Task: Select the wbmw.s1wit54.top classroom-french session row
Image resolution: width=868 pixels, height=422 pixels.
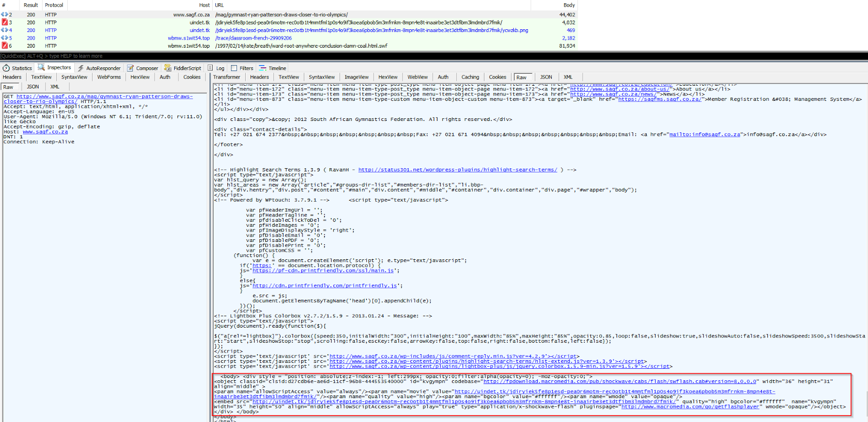Action: point(253,38)
